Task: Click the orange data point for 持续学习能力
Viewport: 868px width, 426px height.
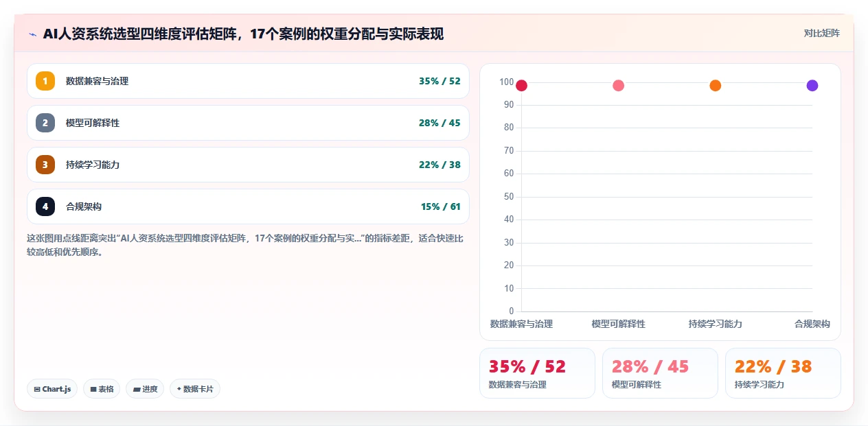Action: [715, 86]
